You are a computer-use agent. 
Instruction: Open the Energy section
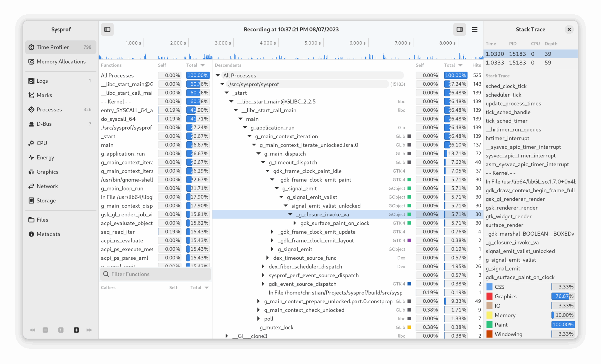click(45, 157)
